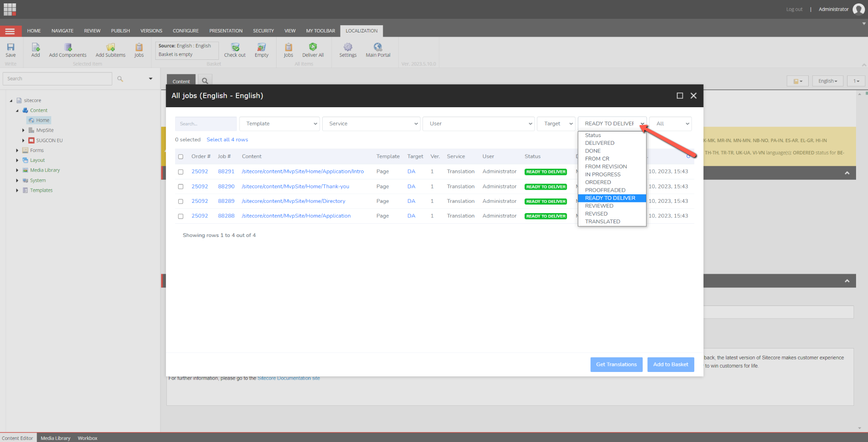Open Jobs in All Items group
Image resolution: width=868 pixels, height=442 pixels.
tap(288, 50)
